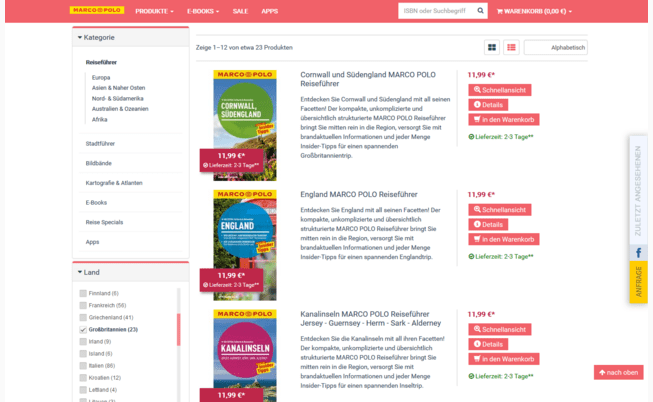Check the Frankreich country filter
Viewport: 653px width, 402px height.
coord(83,305)
